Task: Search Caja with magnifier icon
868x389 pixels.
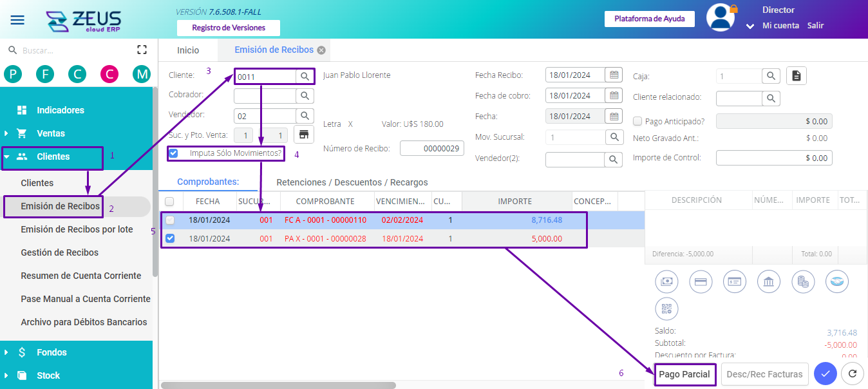Action: pos(771,76)
